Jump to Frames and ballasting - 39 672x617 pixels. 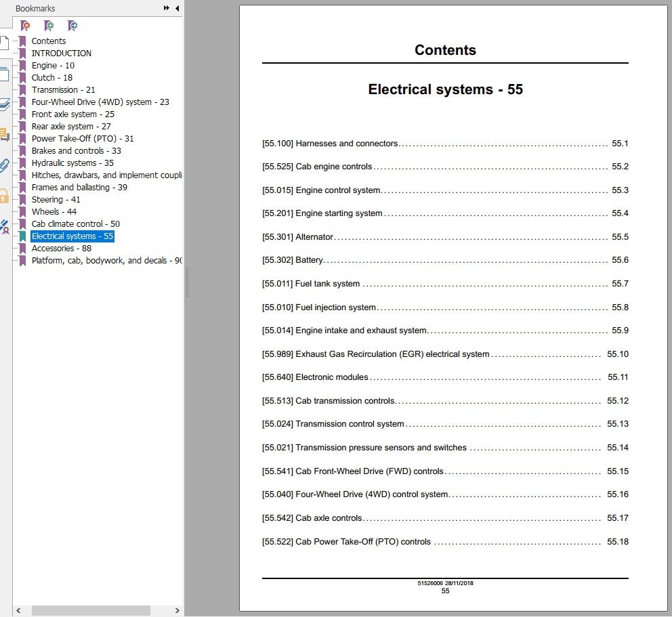click(79, 187)
